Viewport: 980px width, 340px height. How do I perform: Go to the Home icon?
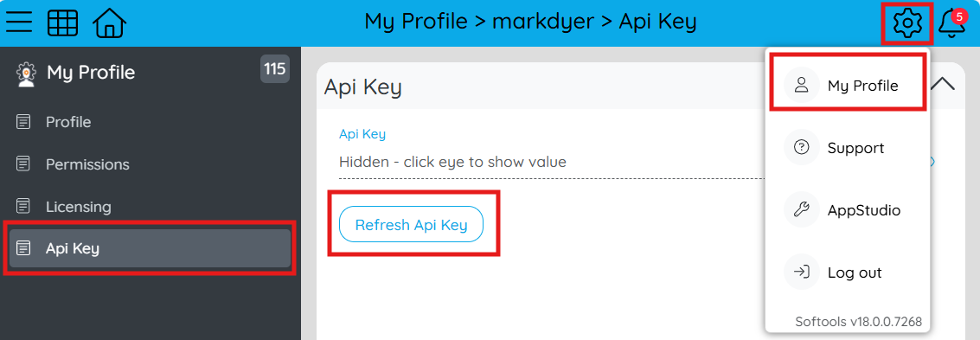[x=109, y=23]
